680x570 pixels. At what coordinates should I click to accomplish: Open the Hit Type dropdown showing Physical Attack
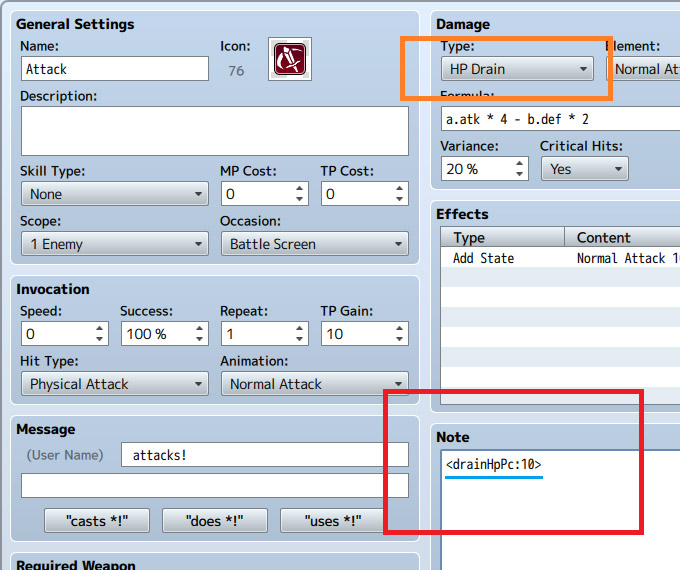(x=115, y=384)
